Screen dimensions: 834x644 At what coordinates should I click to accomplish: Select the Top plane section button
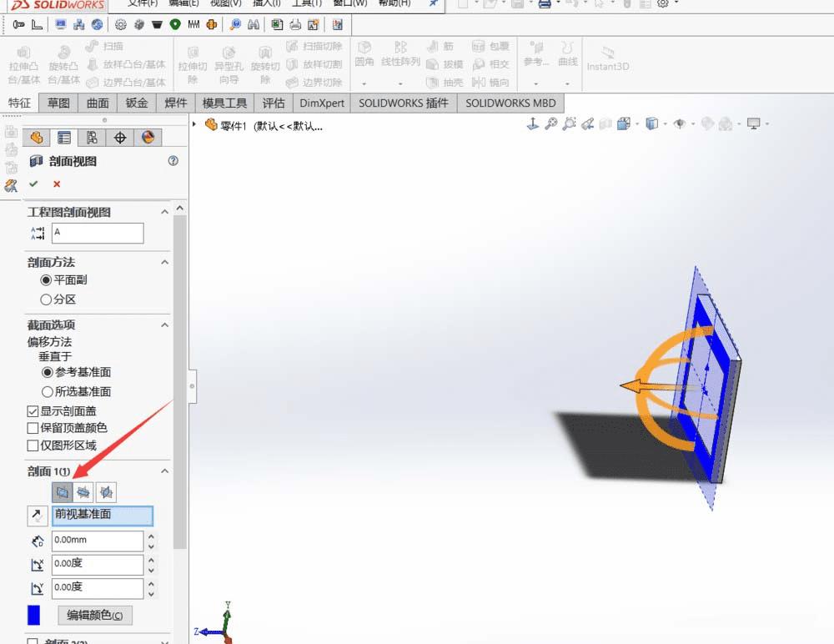(x=83, y=492)
